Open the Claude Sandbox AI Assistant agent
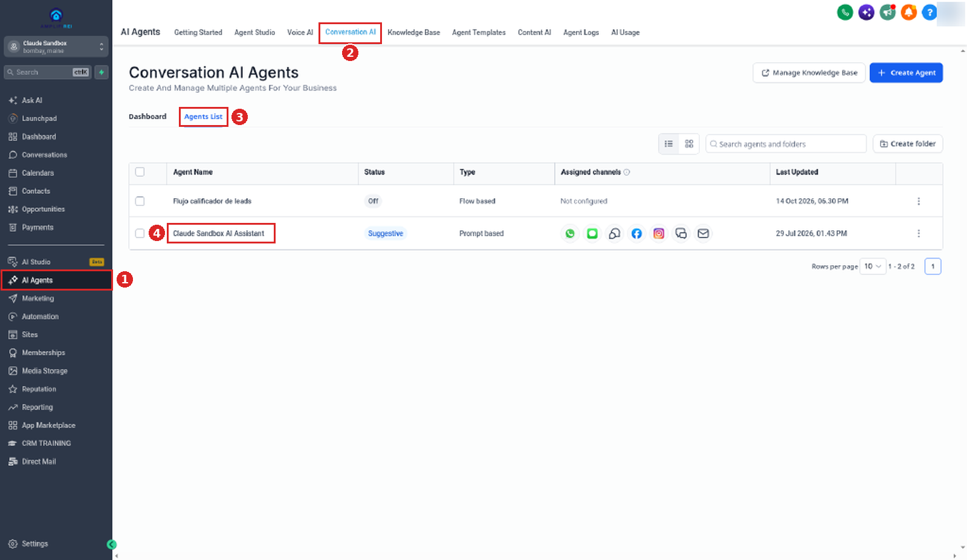 coord(219,233)
